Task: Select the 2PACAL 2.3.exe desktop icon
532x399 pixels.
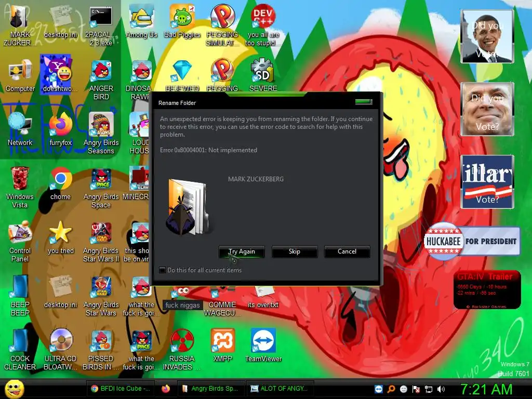Action: coord(101,26)
